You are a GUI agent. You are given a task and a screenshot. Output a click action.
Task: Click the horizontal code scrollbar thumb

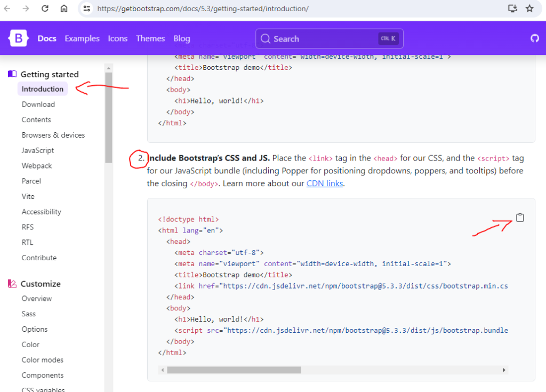(x=234, y=370)
